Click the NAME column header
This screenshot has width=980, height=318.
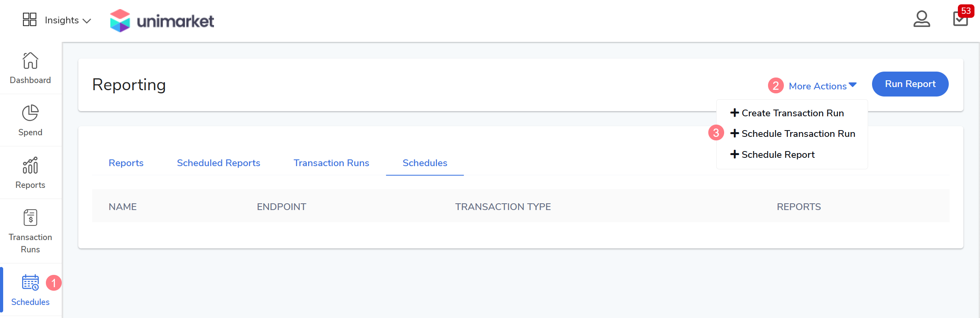[x=123, y=206]
